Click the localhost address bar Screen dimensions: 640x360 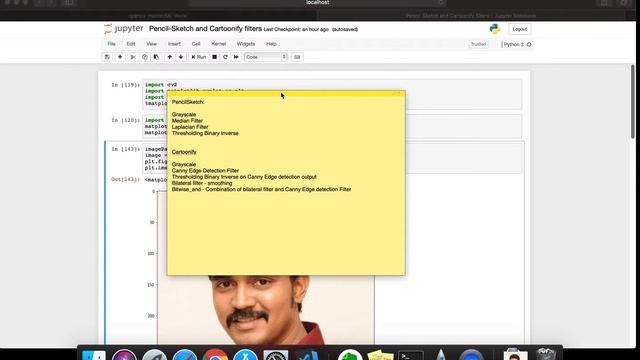318,3
